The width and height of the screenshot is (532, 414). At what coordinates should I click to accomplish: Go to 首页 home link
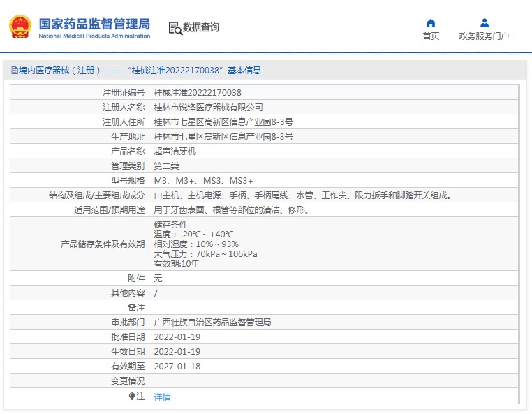point(431,36)
